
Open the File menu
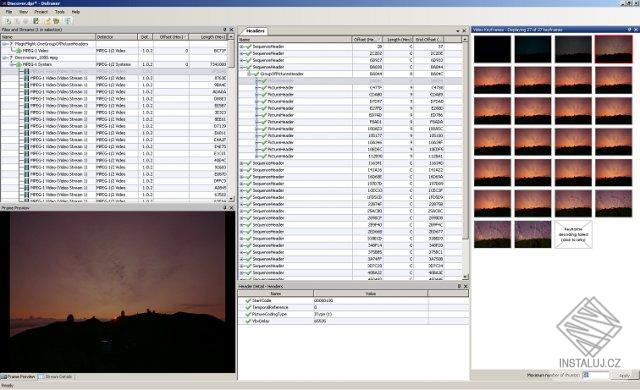point(9,12)
